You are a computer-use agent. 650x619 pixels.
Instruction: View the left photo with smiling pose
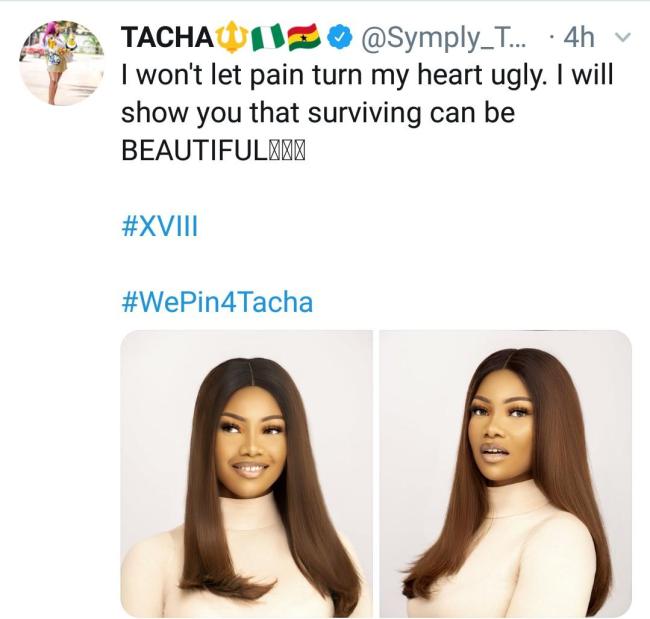[246, 473]
